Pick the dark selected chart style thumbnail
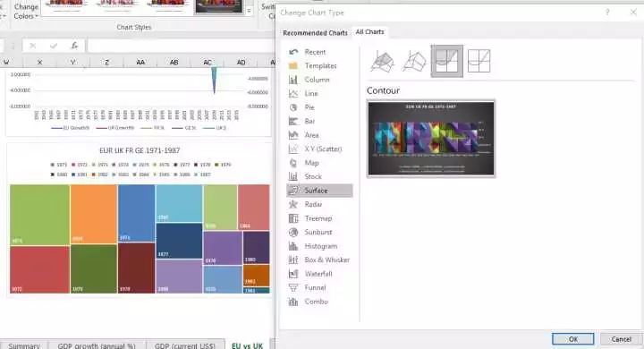The height and width of the screenshot is (349, 644). [x=219, y=6]
